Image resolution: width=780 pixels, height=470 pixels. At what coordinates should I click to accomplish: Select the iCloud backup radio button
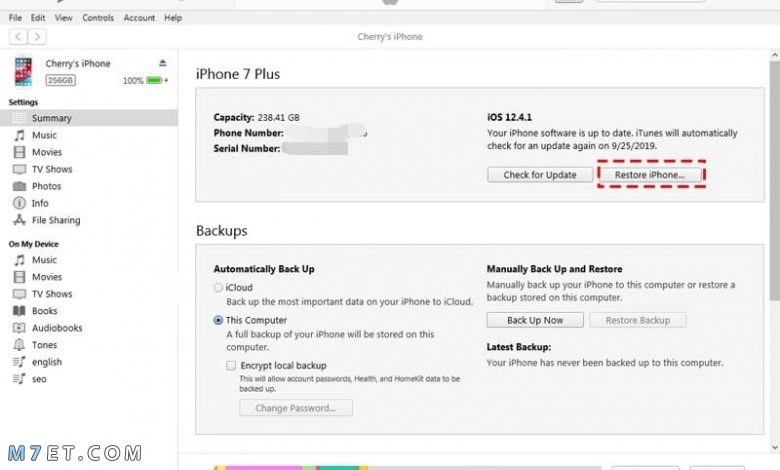point(218,287)
